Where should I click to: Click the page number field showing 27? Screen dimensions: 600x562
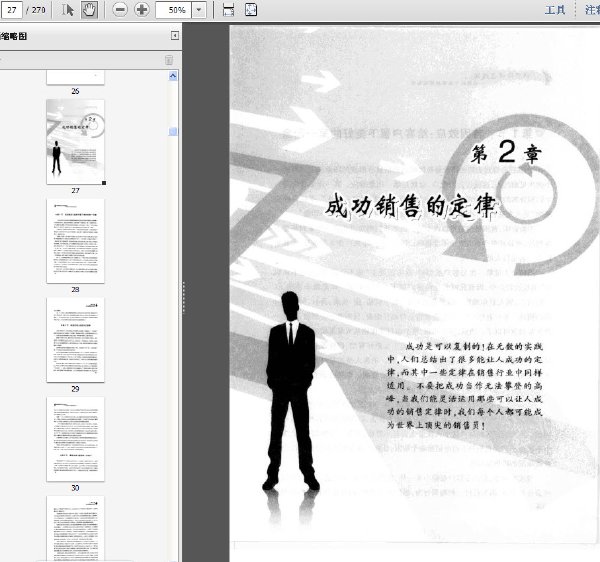[x=11, y=10]
